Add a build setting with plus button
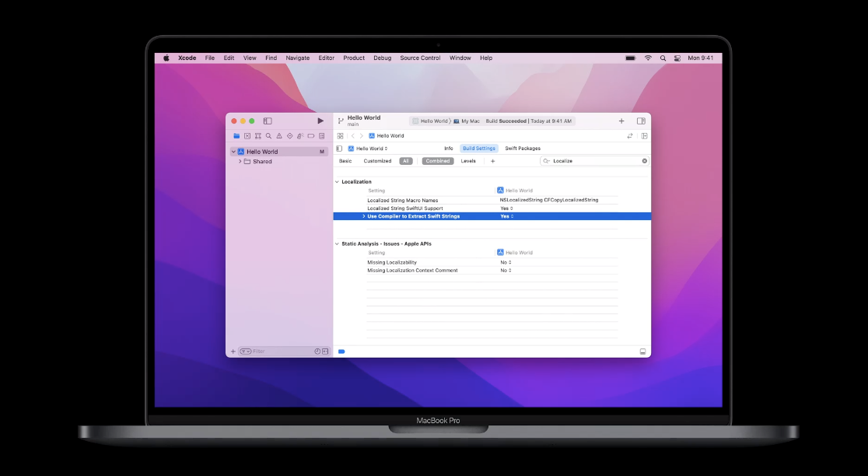 click(492, 161)
